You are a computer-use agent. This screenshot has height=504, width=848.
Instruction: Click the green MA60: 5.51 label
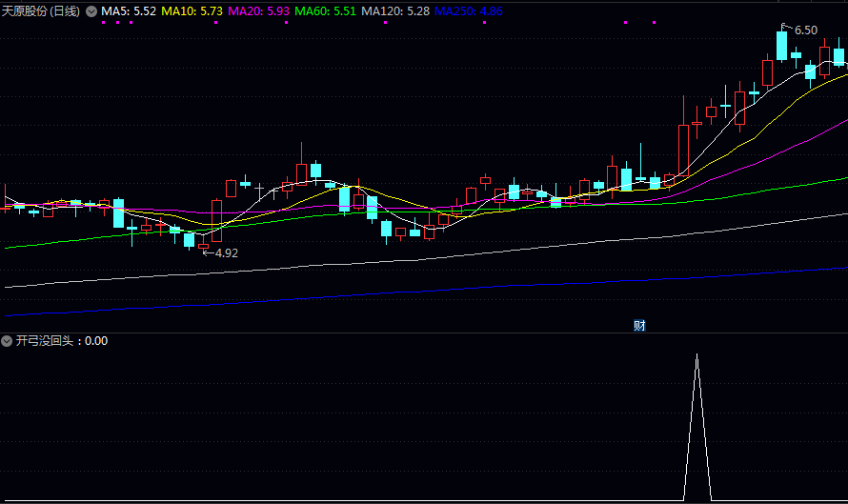326,11
